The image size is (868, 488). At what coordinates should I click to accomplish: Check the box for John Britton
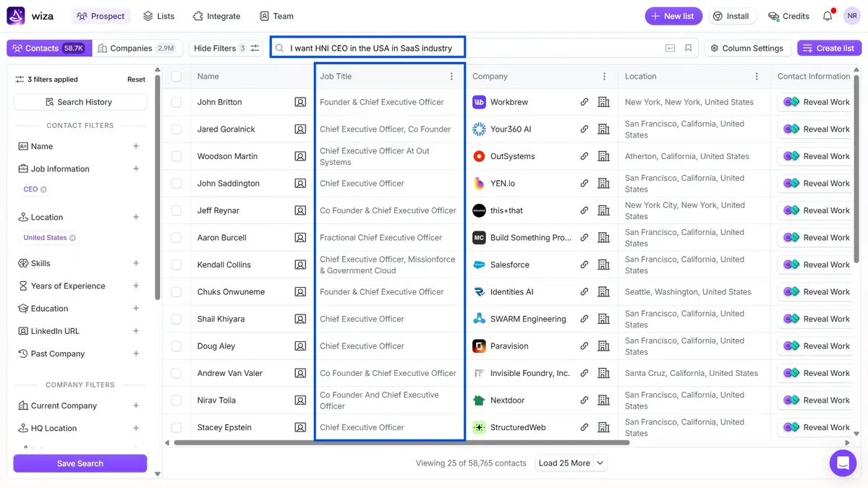tap(176, 103)
